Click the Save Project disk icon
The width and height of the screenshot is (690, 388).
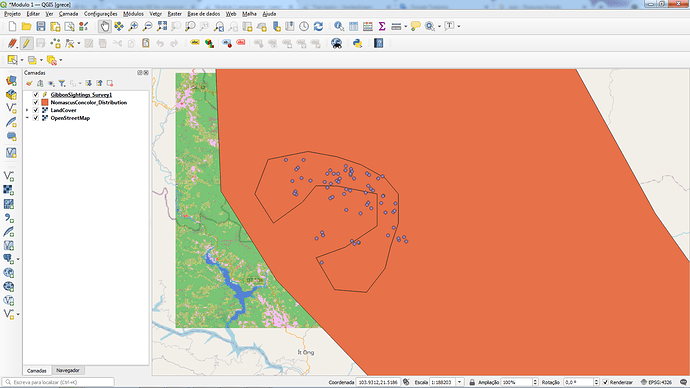(41, 26)
